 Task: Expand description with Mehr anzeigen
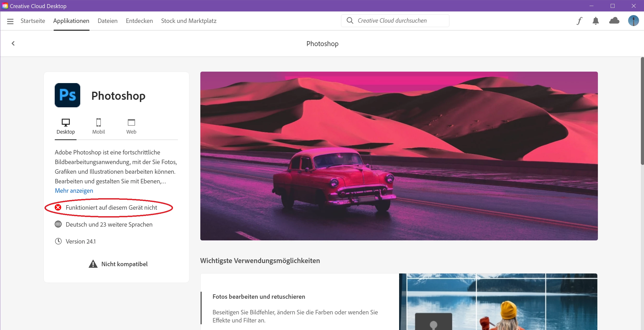[x=74, y=191]
